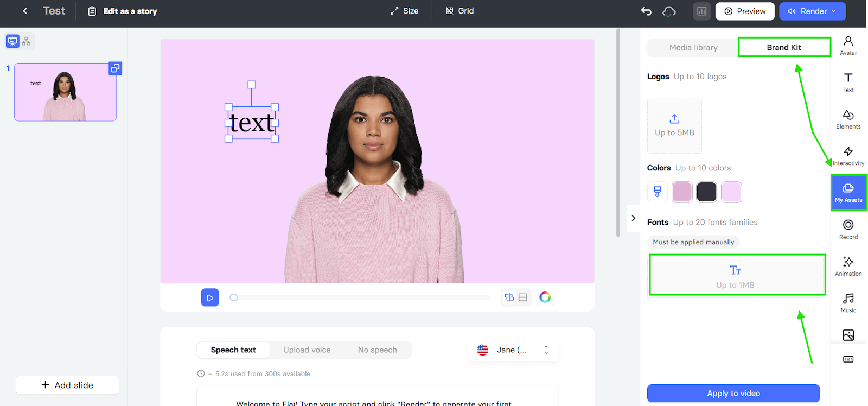Upload a font up to 1MB
Viewport: 868px width, 406px height.
(x=737, y=275)
